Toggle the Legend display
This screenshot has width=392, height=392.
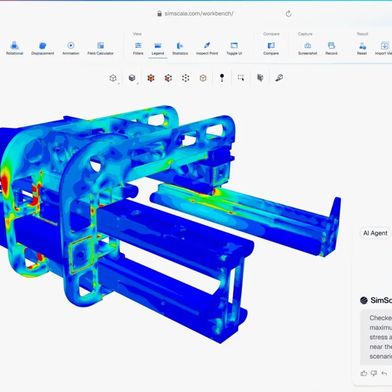coord(158,48)
